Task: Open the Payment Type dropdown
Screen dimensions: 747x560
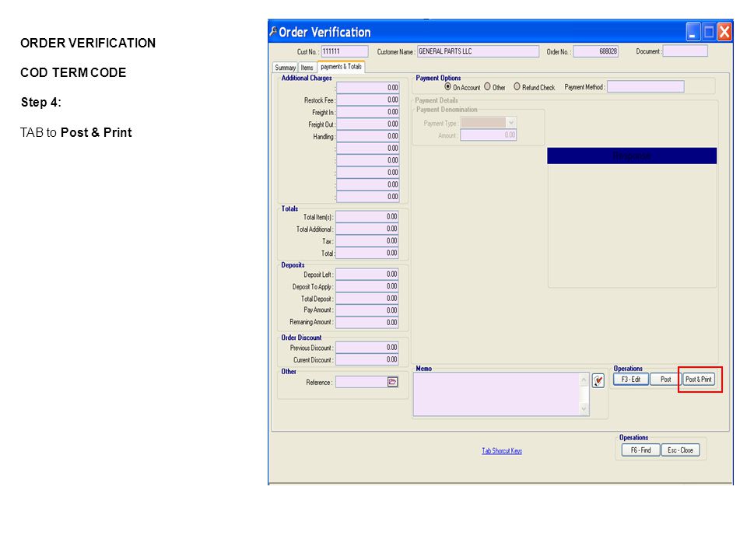Action: click(510, 123)
